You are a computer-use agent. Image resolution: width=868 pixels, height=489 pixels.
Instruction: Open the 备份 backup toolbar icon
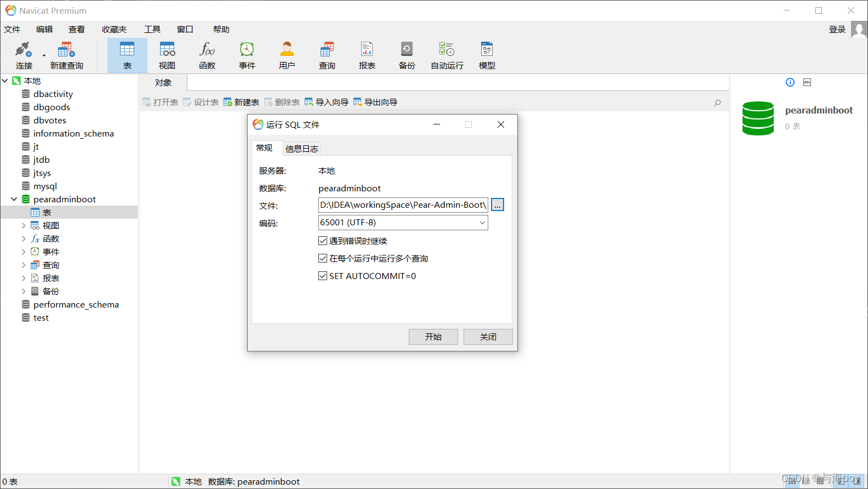click(407, 55)
